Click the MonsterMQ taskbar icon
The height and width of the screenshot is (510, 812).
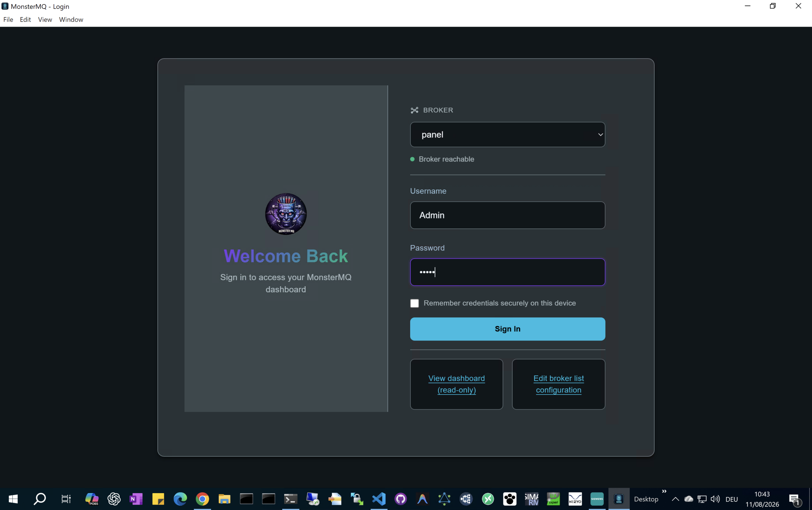[x=619, y=499]
